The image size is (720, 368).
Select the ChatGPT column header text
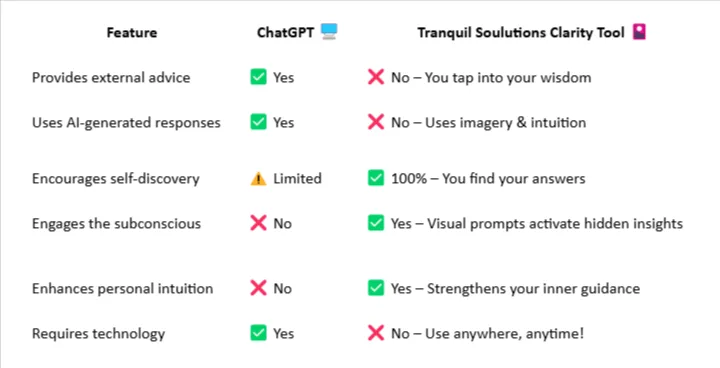[x=286, y=33]
